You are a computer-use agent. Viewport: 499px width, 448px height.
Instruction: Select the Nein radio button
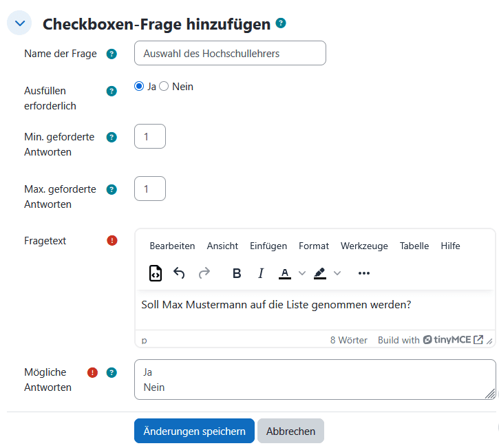[x=164, y=86]
